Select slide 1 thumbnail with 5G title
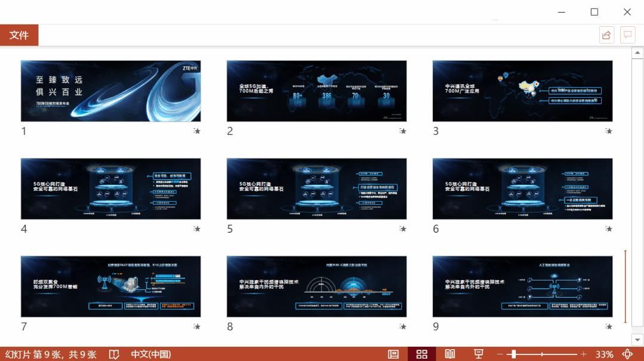 (111, 91)
